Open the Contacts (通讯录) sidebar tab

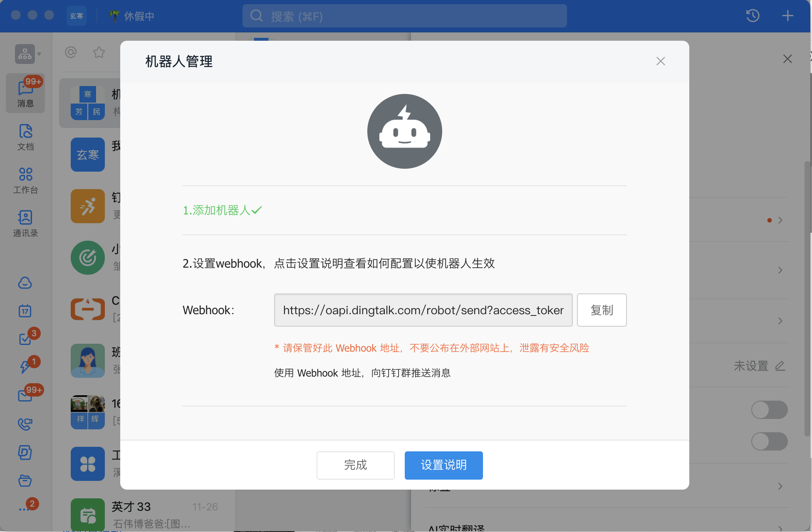25,224
